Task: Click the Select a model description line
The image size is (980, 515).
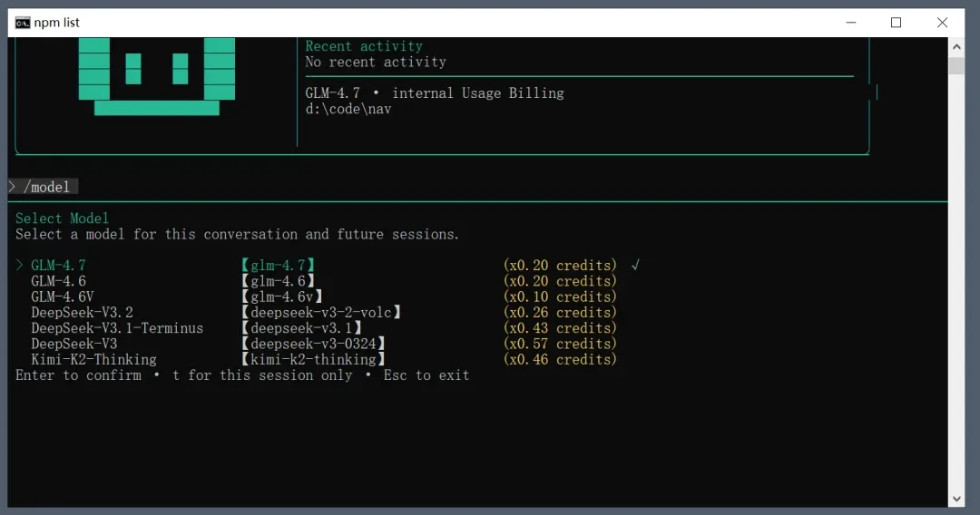Action: pos(238,234)
